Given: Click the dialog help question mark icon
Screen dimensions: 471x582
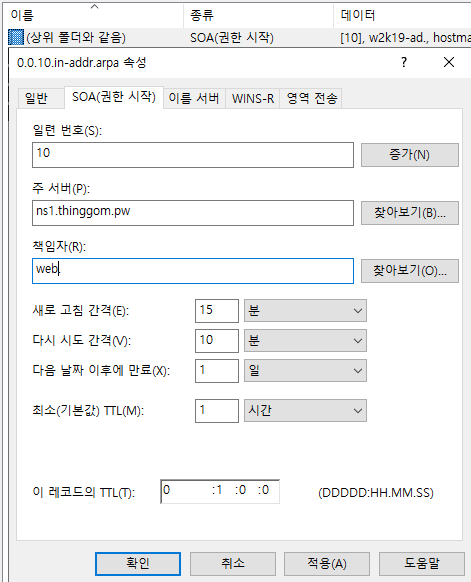Looking at the screenshot, I should 404,62.
